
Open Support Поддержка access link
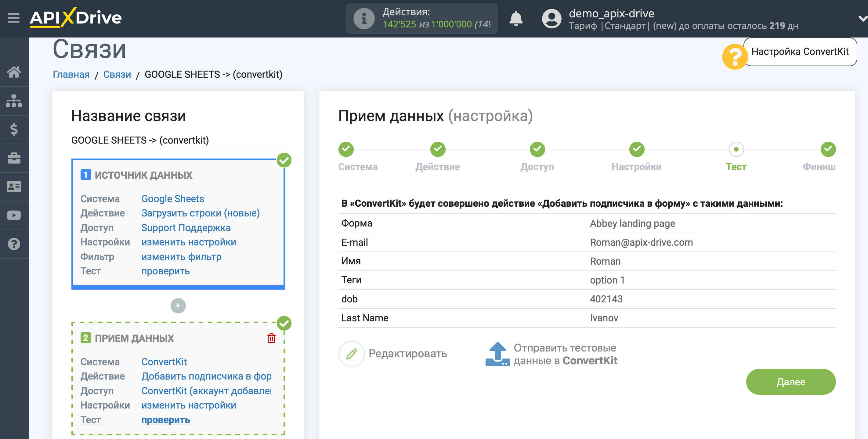186,228
